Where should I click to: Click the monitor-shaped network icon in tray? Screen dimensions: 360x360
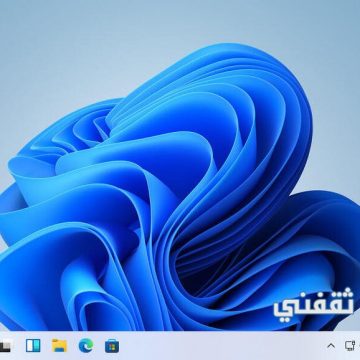[x=349, y=345]
